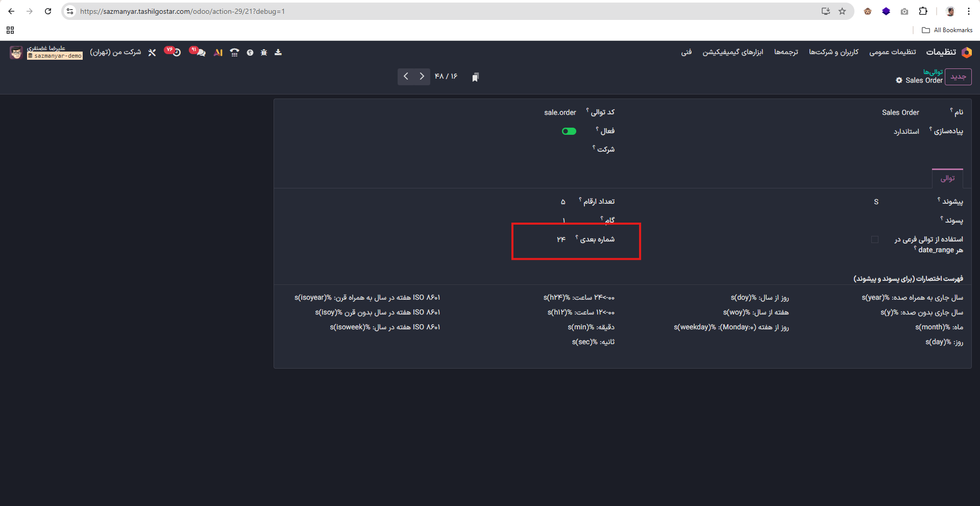The height and width of the screenshot is (506, 980).
Task: Click the gear actions icon beside Sales Order
Action: click(899, 80)
